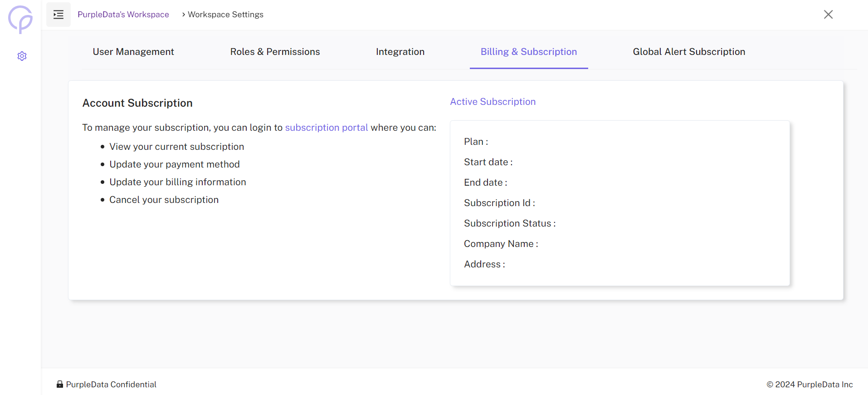The image size is (868, 395).
Task: Open the User Management tab
Action: tap(133, 52)
